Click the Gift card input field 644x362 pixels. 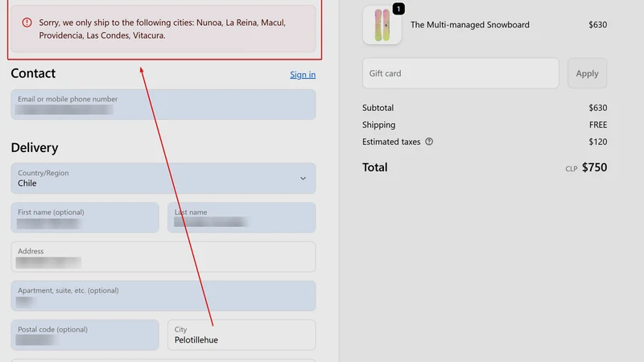[460, 73]
